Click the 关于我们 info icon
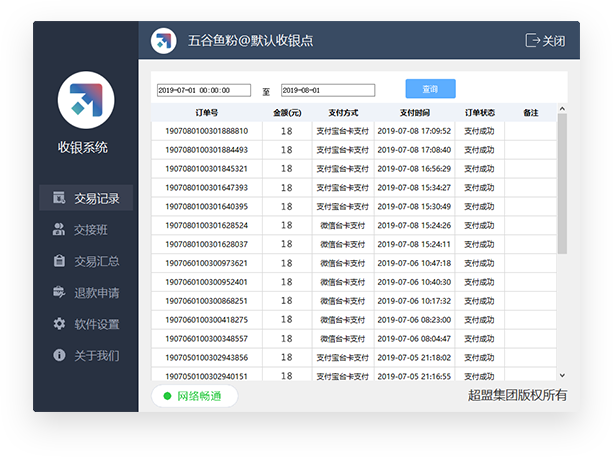This screenshot has width=613, height=457. (x=59, y=355)
